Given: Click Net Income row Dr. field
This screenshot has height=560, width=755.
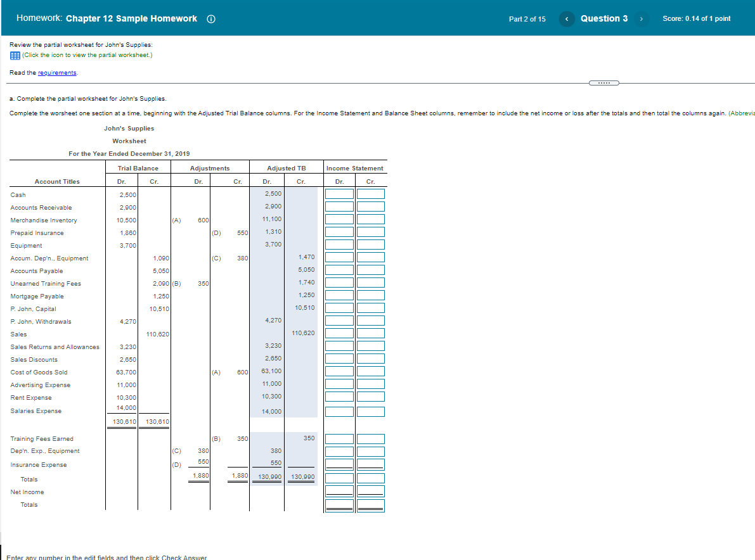Looking at the screenshot, I should click(x=339, y=491).
